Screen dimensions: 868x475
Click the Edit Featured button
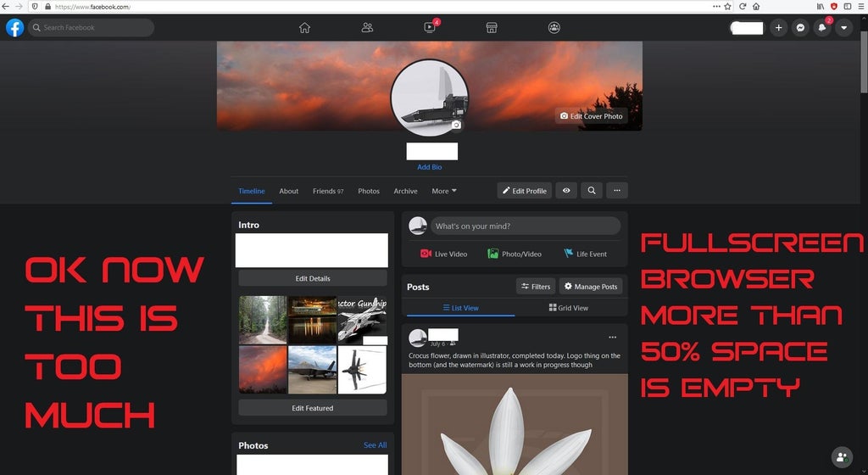[x=313, y=408]
